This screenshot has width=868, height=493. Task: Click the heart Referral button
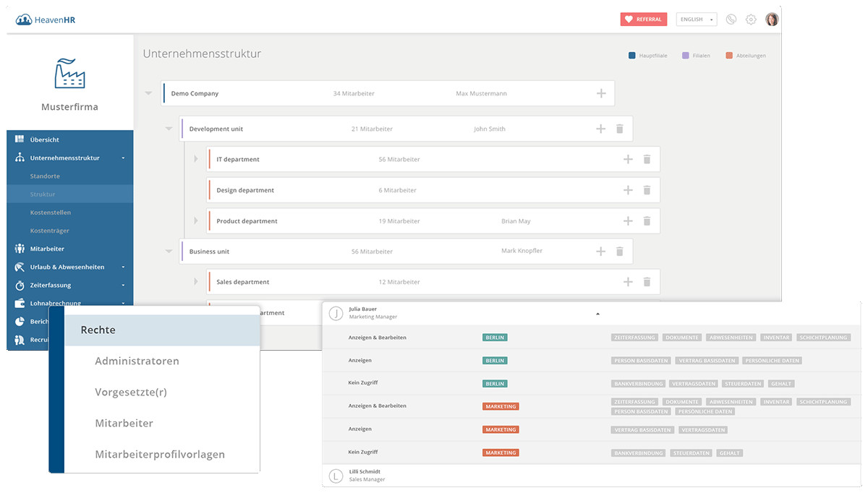(644, 20)
